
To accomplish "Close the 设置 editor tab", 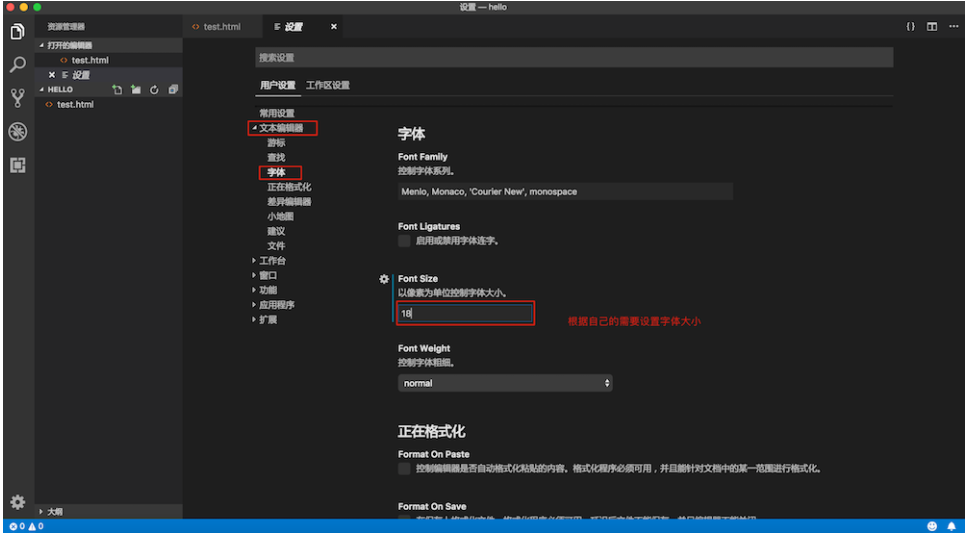I will 334,27.
